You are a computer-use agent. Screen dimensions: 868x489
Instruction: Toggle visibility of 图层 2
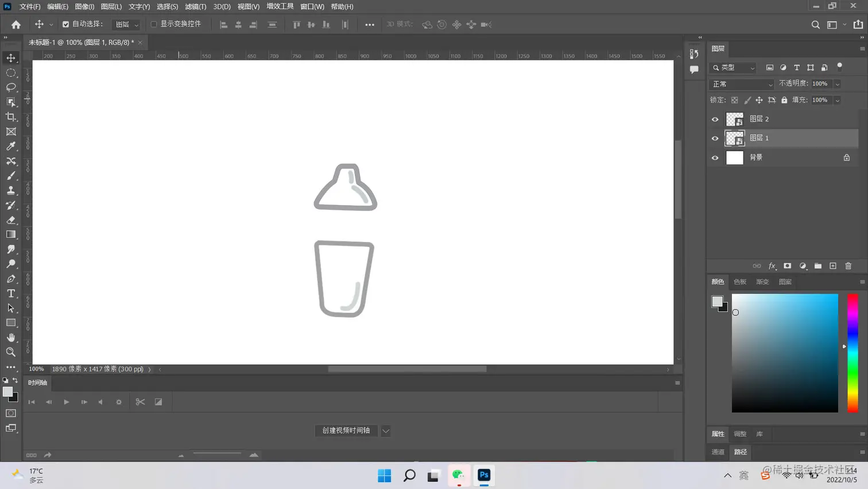point(715,119)
